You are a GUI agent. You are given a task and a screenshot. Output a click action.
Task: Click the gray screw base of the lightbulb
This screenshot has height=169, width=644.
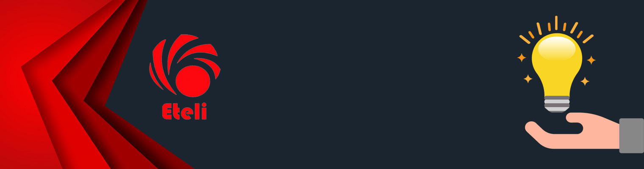tap(557, 104)
